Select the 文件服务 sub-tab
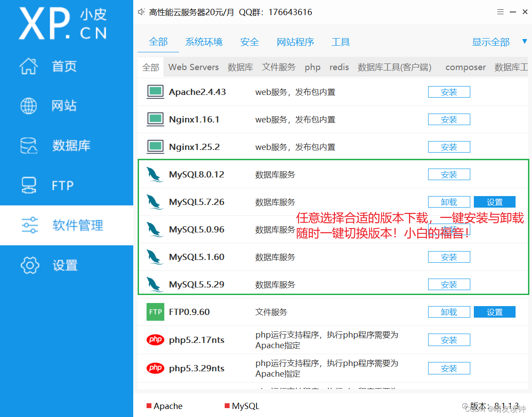Screen dimensions: 532x417 279,67
